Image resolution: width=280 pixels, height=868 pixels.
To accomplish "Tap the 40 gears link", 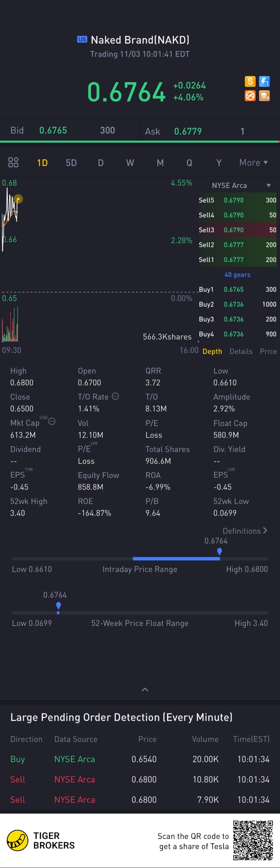I will click(x=237, y=275).
